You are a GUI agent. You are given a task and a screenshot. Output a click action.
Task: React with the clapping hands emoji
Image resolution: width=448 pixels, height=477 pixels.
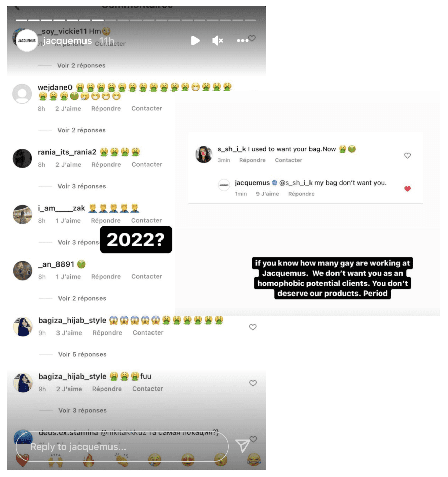click(x=122, y=460)
